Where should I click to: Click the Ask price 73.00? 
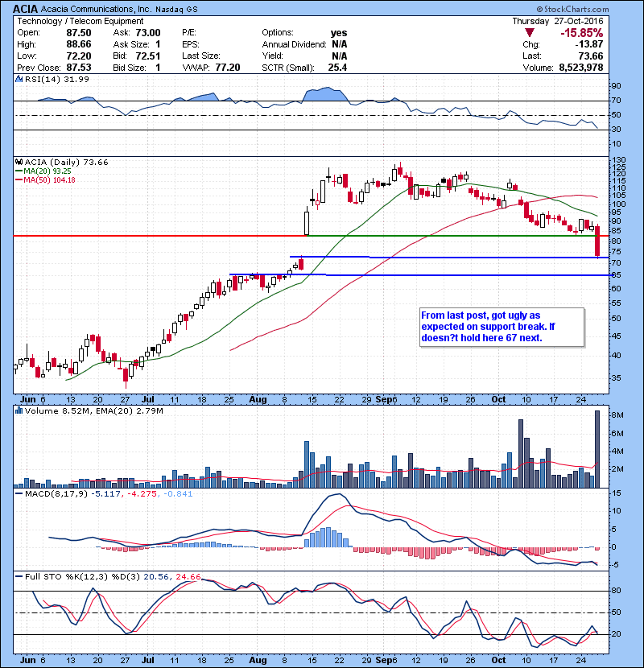point(148,33)
